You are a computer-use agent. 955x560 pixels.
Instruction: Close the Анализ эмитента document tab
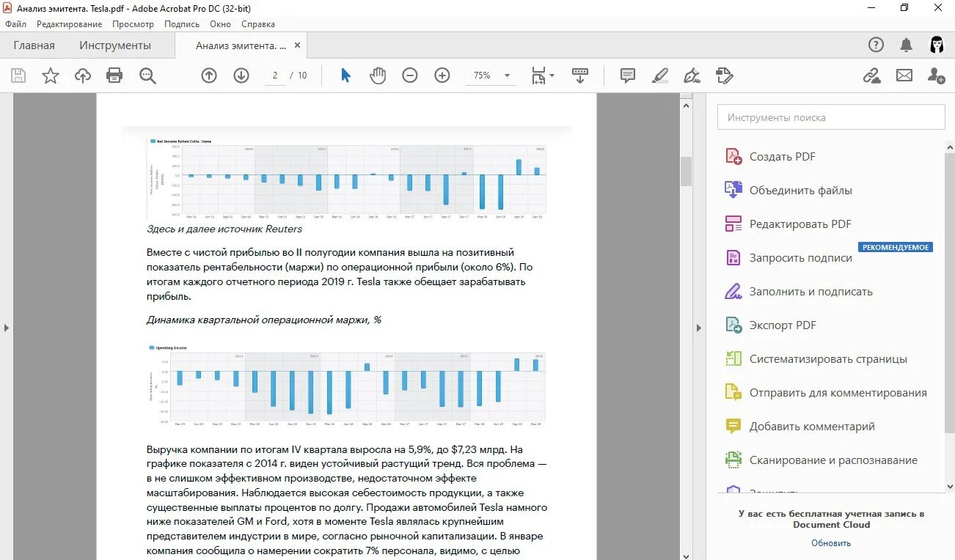click(297, 45)
